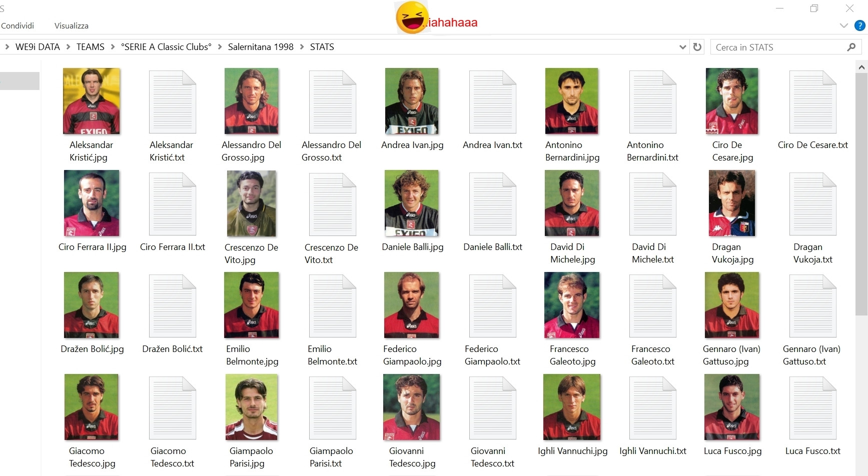Select the Aleksandar Kristić.txt text file icon

(172, 101)
